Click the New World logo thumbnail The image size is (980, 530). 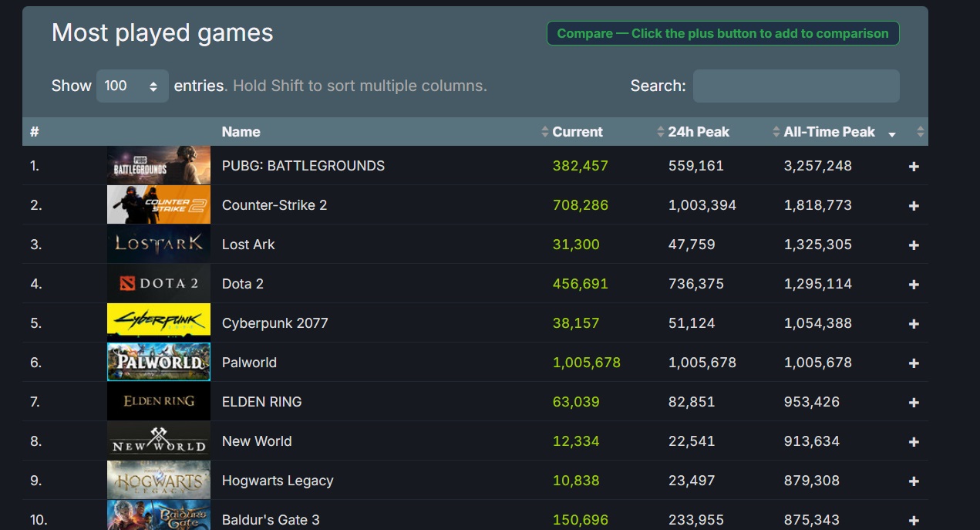tap(159, 441)
